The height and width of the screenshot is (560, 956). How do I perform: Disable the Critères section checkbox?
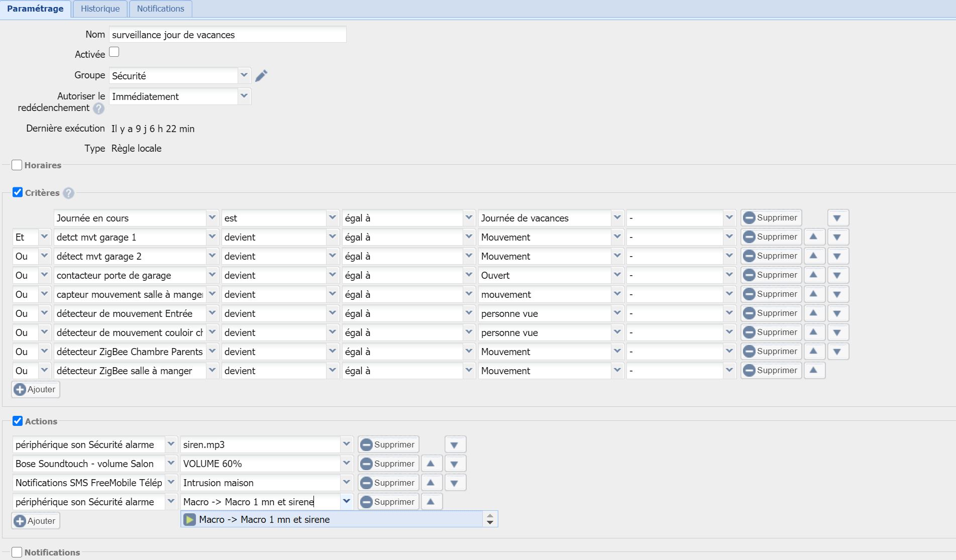[17, 192]
